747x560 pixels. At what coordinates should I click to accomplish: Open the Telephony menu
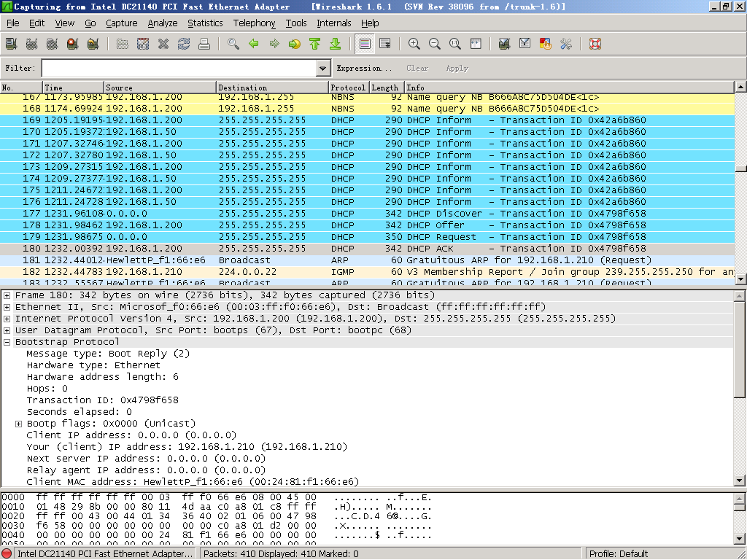[254, 23]
